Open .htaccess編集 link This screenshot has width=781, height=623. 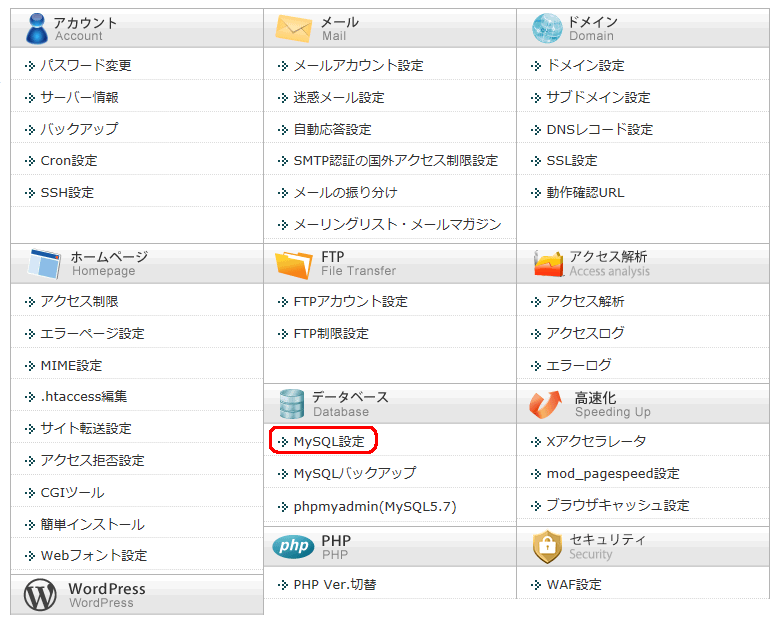pyautogui.click(x=84, y=396)
